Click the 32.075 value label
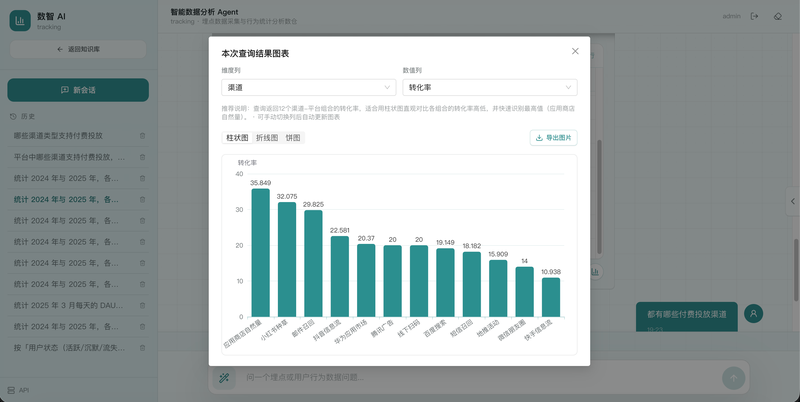The image size is (800, 402). point(287,196)
